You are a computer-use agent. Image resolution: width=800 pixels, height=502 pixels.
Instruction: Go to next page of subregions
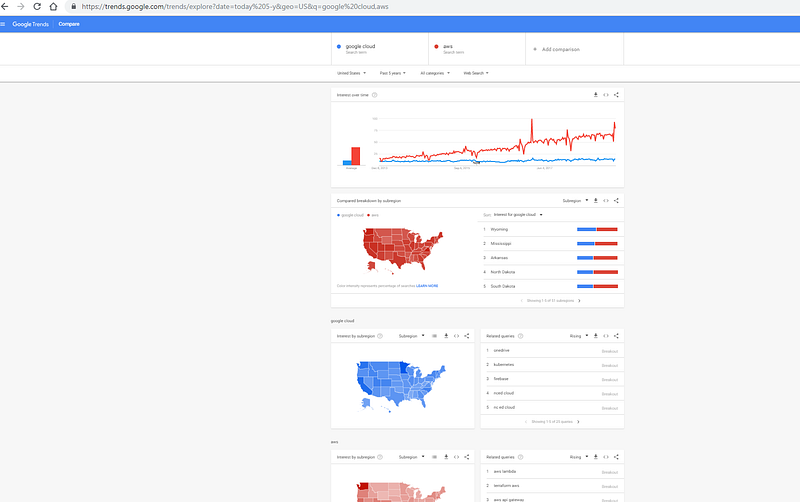579,300
